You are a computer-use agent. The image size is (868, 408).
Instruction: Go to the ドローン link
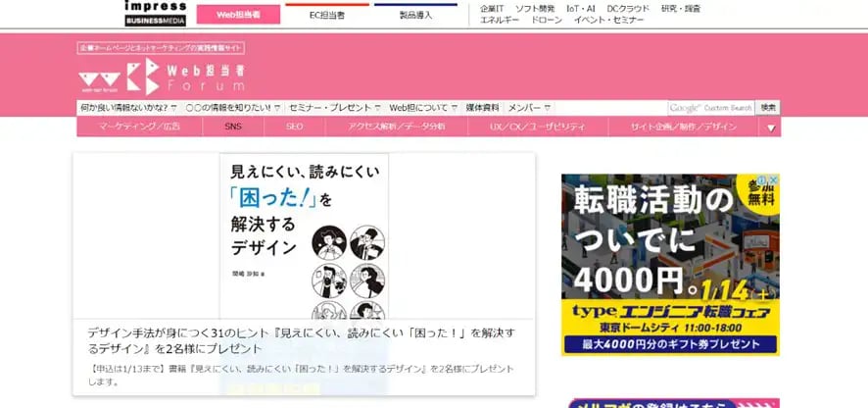[547, 20]
